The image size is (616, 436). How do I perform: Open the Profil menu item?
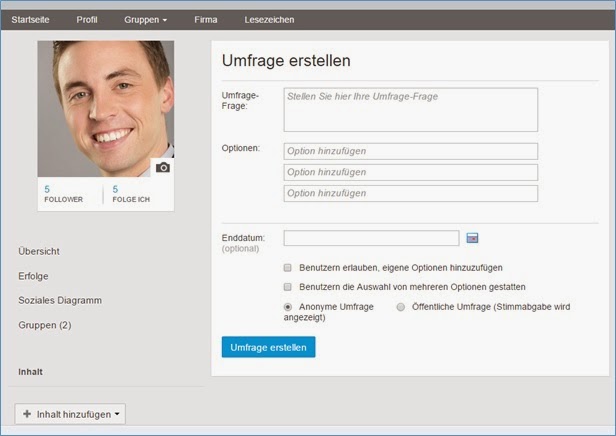[x=87, y=19]
